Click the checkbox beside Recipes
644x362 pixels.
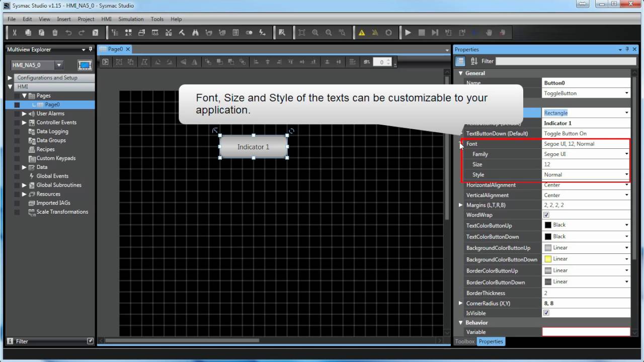pyautogui.click(x=17, y=149)
